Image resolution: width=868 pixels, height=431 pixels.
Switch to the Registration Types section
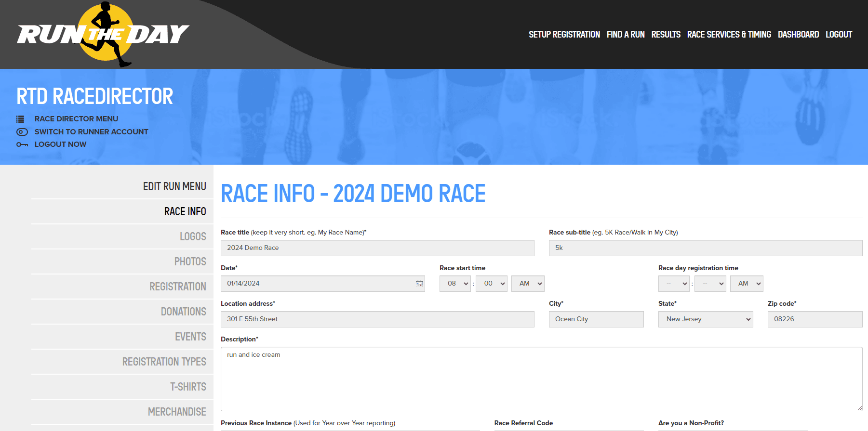(164, 362)
